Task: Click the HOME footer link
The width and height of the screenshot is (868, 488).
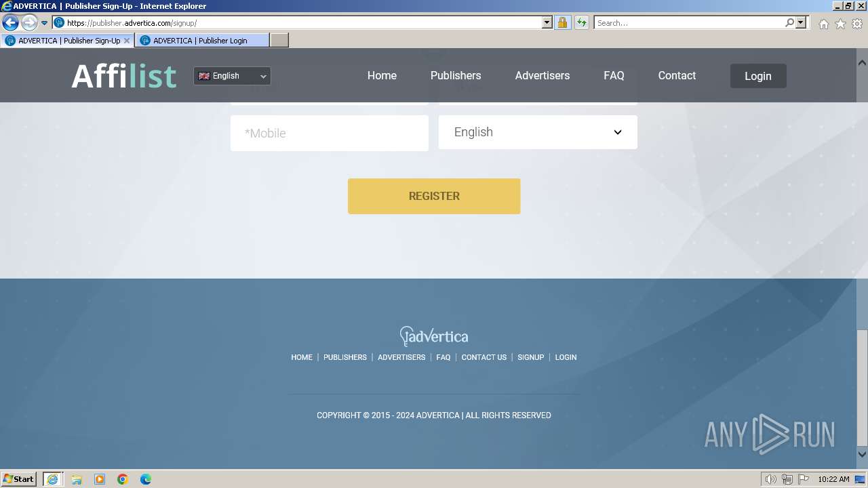Action: pos(302,357)
